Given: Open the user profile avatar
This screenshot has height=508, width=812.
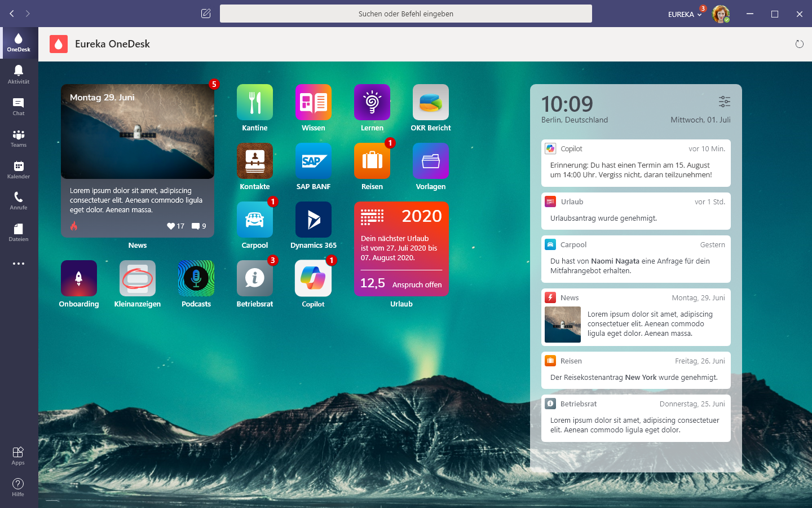Looking at the screenshot, I should point(721,14).
